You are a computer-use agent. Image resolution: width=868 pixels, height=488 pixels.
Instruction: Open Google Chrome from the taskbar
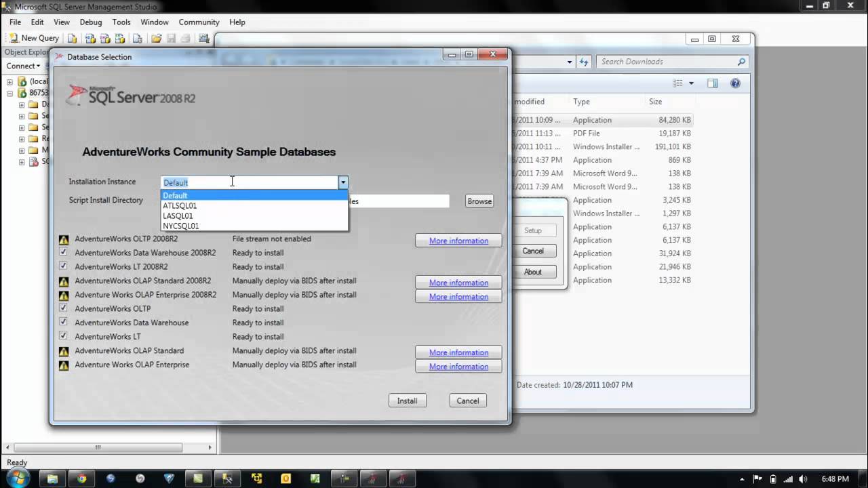tap(81, 479)
